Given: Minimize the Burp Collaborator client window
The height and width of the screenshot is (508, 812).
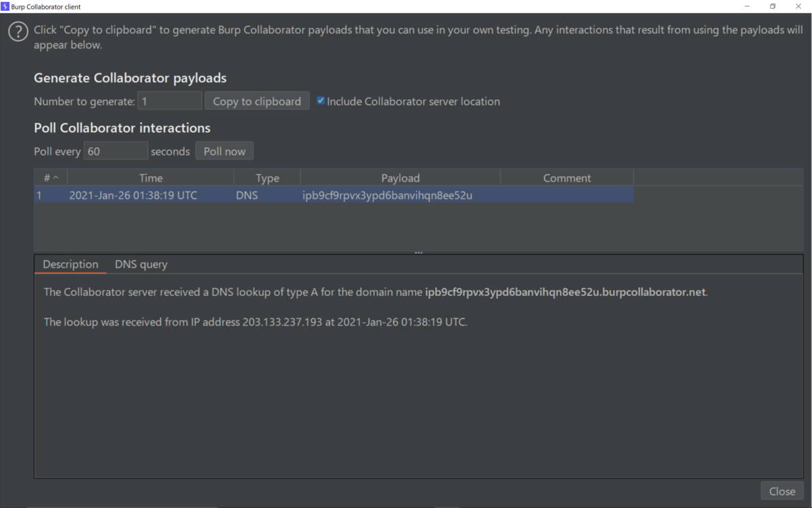Looking at the screenshot, I should (x=748, y=6).
